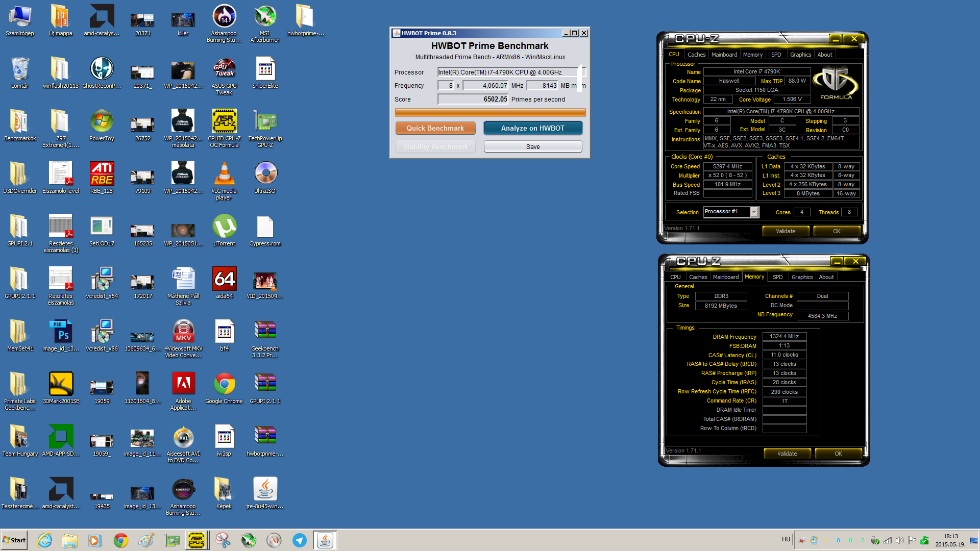The image size is (980, 551).
Task: Select the GhostReconP desktop icon
Action: pyautogui.click(x=102, y=72)
